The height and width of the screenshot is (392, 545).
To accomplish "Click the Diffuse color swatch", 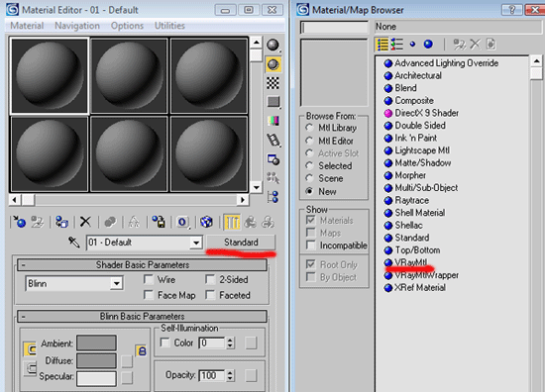I will tap(96, 360).
